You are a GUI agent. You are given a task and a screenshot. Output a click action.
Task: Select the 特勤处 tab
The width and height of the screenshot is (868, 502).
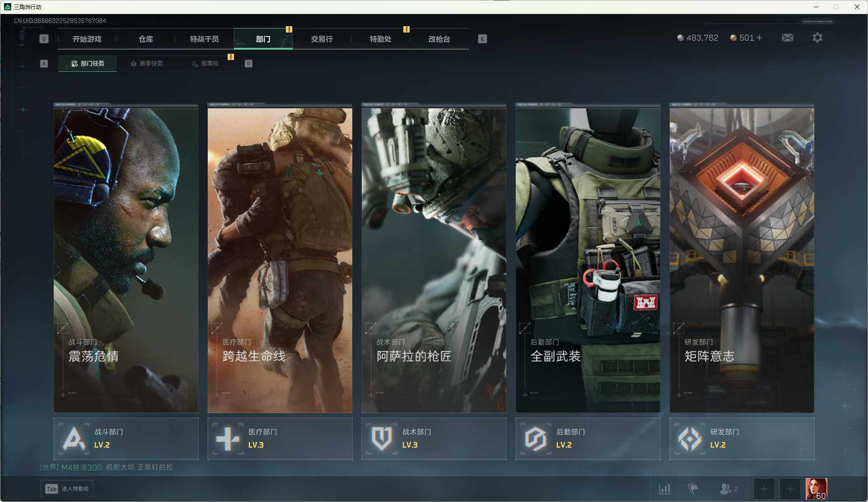point(380,39)
